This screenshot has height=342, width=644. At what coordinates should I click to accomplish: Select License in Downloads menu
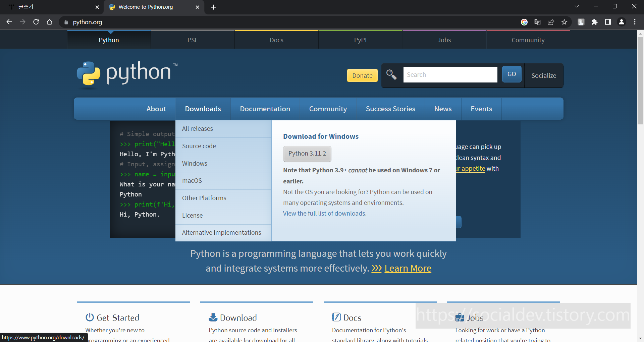(x=223, y=216)
